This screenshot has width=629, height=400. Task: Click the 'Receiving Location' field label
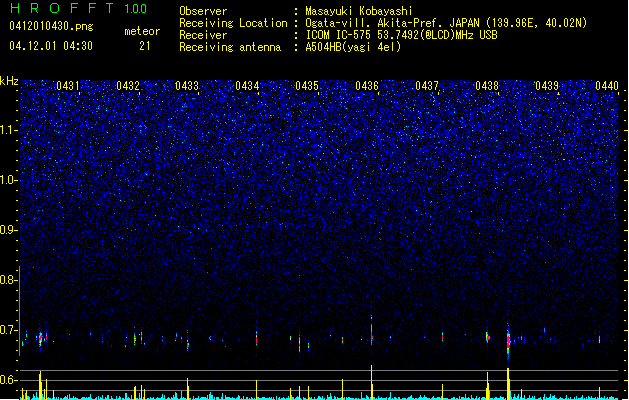coord(233,23)
